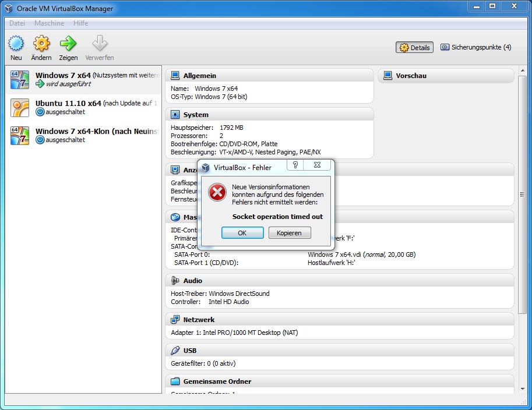Click the Audio section header
This screenshot has height=410, width=532.
[x=340, y=281]
